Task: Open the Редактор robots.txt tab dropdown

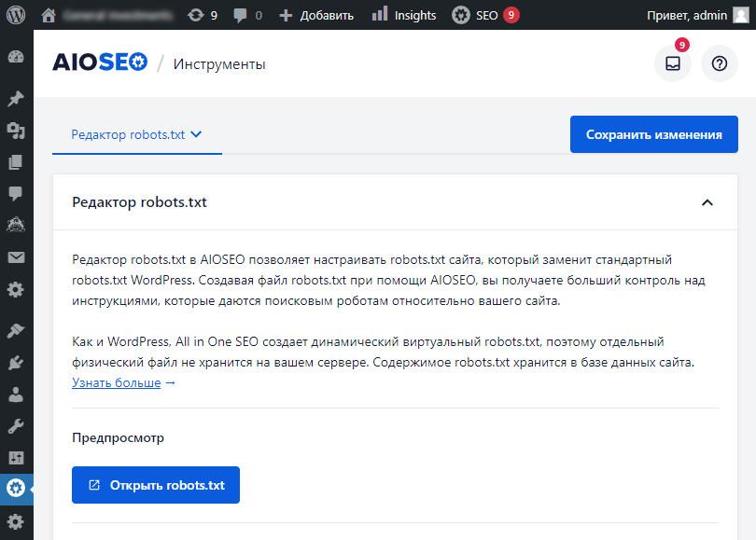Action: (136, 134)
